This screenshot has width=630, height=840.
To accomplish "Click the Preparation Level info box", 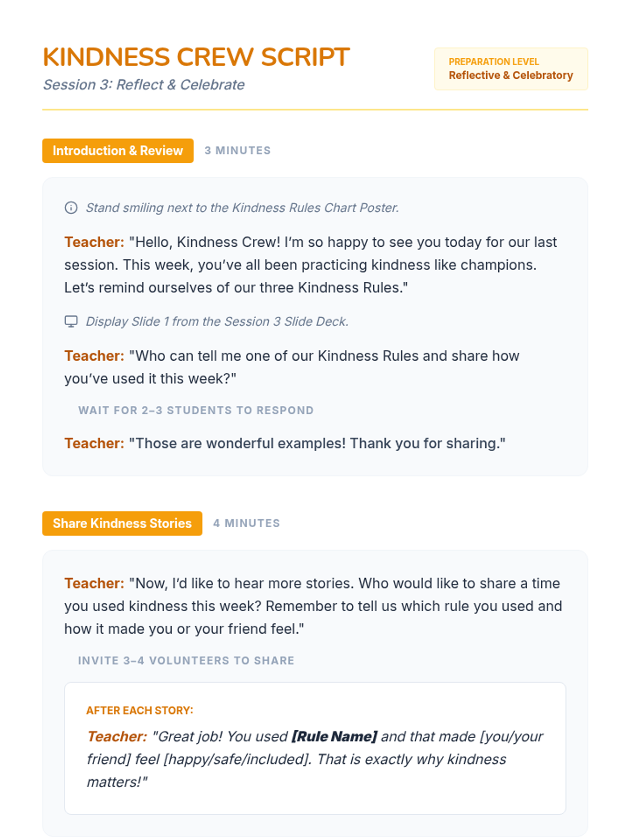I will point(510,69).
